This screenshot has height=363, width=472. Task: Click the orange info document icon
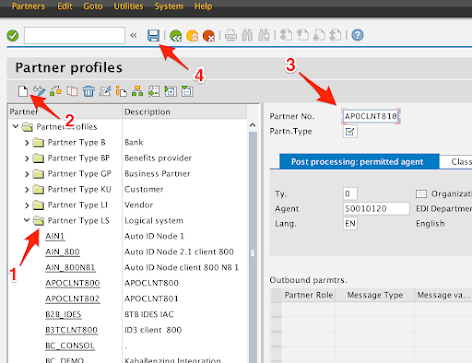[x=121, y=91]
